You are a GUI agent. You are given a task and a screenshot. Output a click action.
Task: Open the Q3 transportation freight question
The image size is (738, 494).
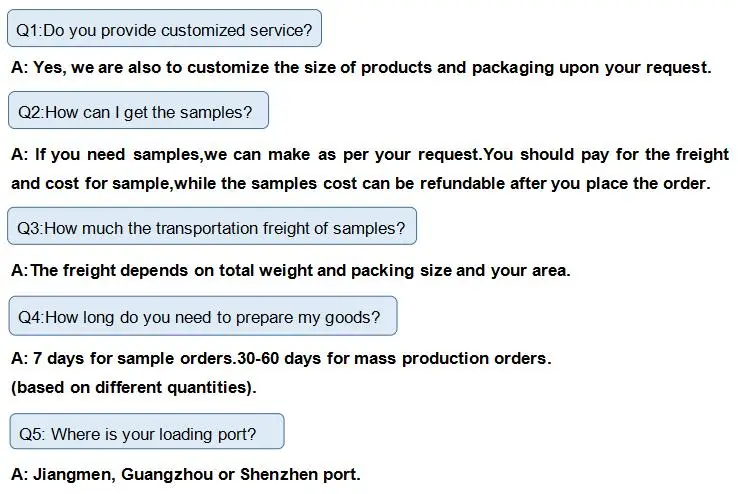(212, 228)
